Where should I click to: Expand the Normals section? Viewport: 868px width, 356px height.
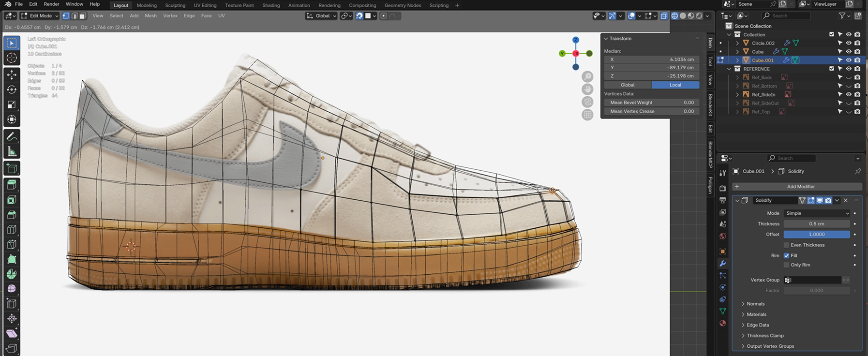pos(755,304)
